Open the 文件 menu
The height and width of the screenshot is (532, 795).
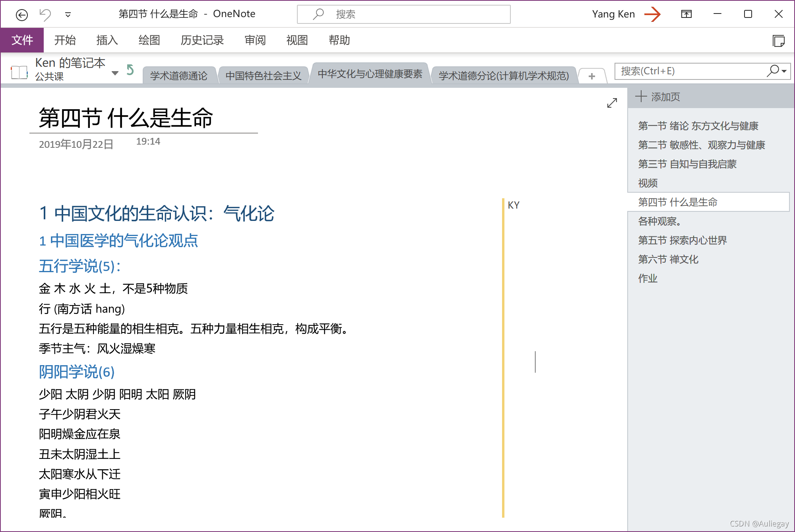click(x=22, y=40)
